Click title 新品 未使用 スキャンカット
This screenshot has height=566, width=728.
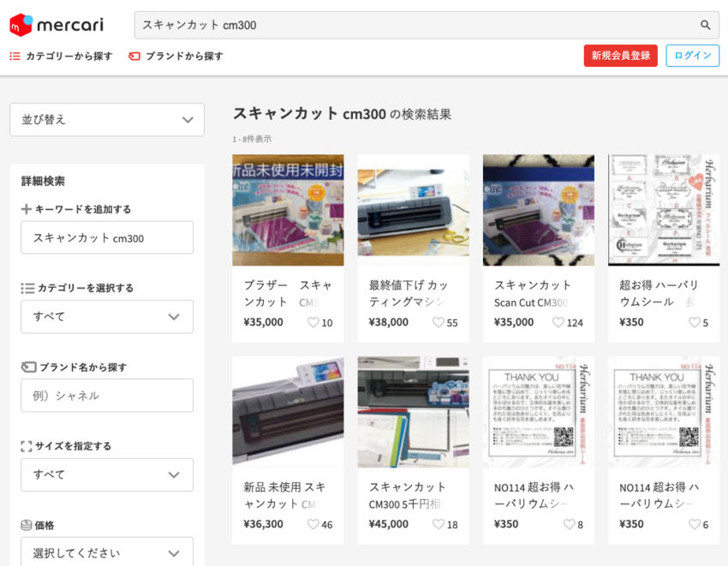point(284,496)
